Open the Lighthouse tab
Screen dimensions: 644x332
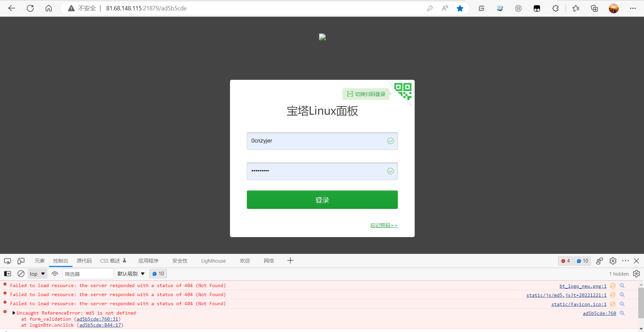[214, 261]
